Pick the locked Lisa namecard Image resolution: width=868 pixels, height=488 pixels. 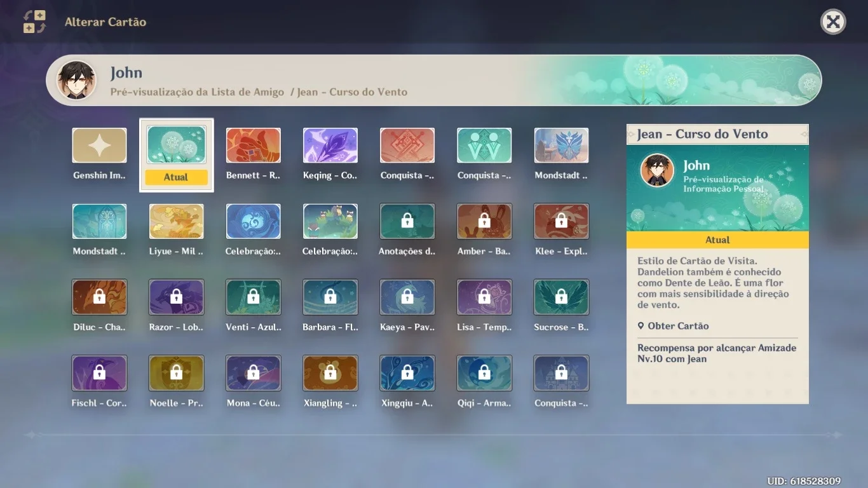coord(484,297)
